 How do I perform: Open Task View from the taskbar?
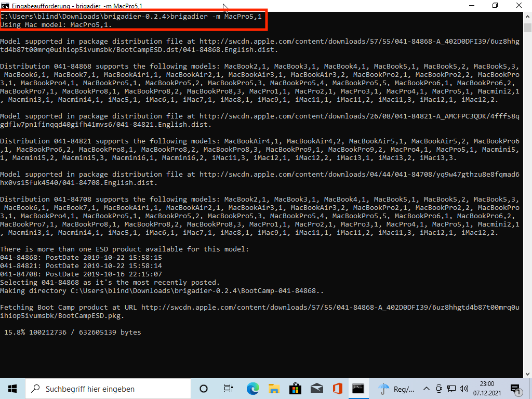229,389
